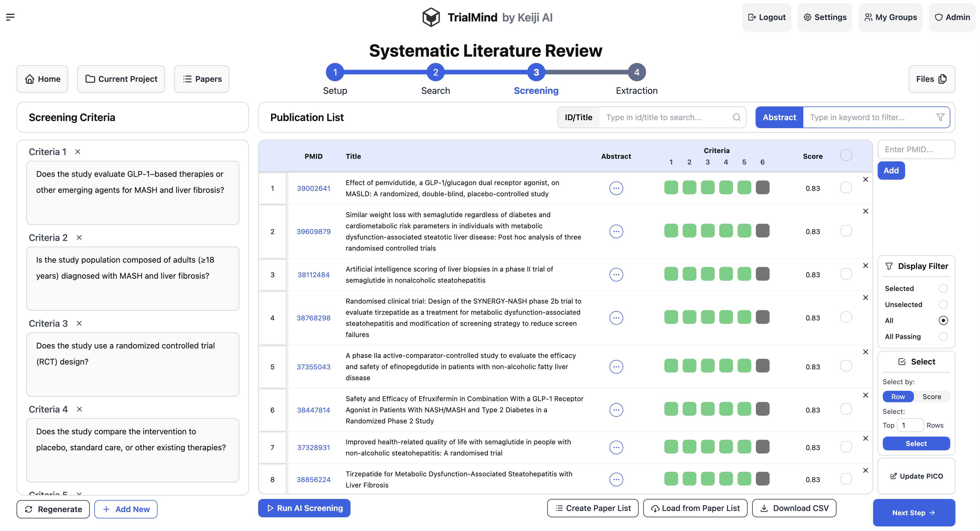Click the search magnifier icon in ID/Title box
Image resolution: width=980 pixels, height=531 pixels.
(736, 117)
